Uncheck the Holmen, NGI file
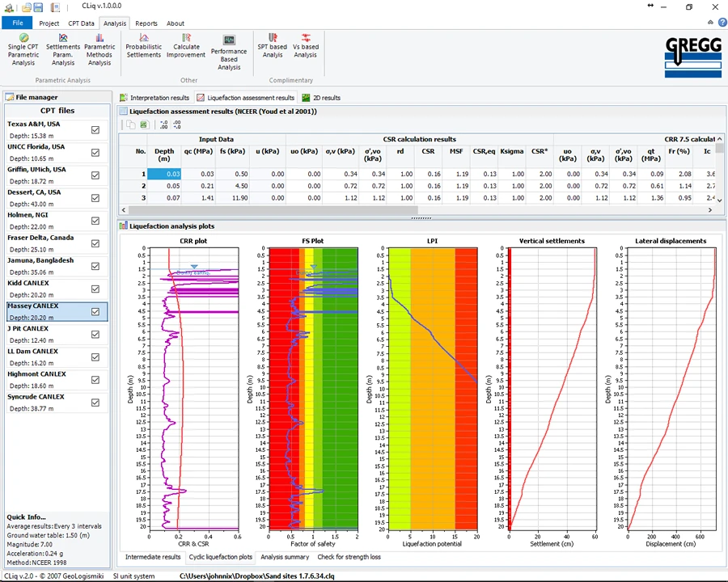This screenshot has width=728, height=582. tap(95, 221)
